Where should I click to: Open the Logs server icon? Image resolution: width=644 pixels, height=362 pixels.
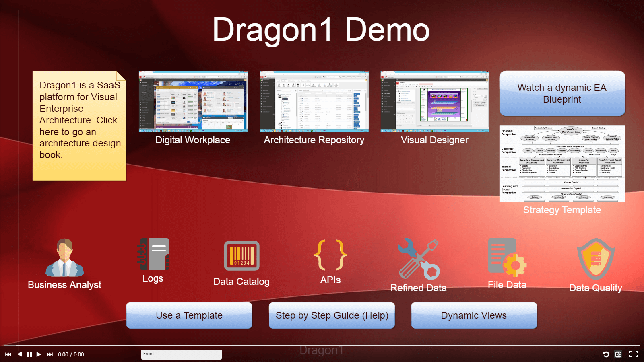pos(153,255)
